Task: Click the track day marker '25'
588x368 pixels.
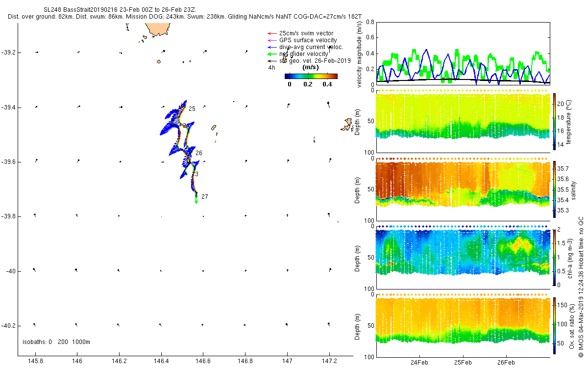Action: pyautogui.click(x=192, y=109)
